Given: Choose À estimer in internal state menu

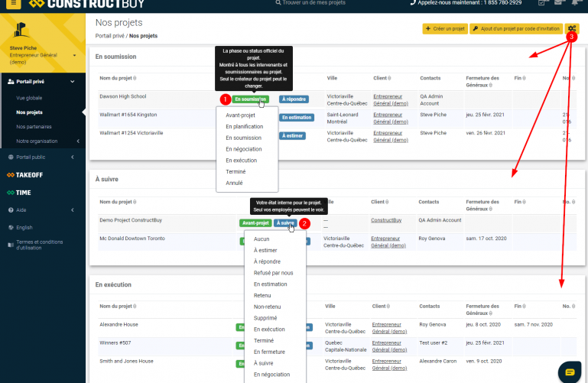Looking at the screenshot, I should (x=265, y=250).
